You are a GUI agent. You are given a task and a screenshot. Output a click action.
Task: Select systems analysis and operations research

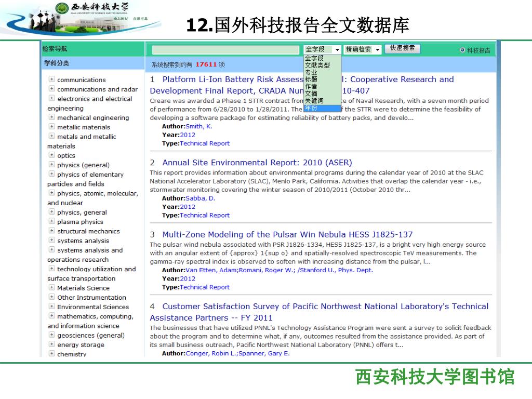[x=85, y=255]
